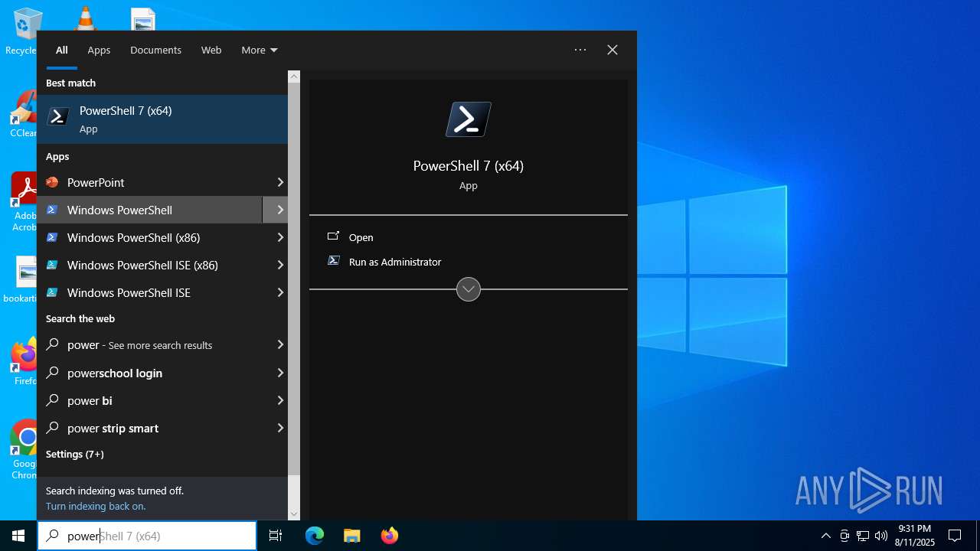
Task: Select 'power strip smart' web suggestion
Action: (162, 428)
